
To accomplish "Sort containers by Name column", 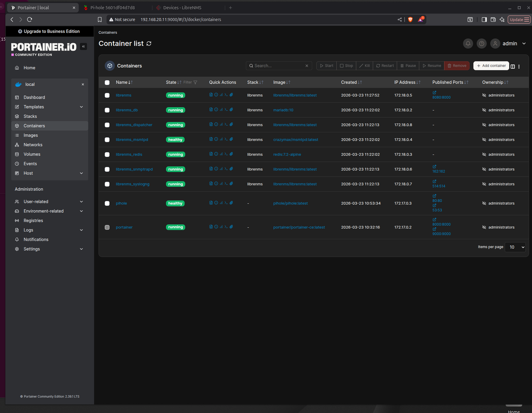I will point(124,82).
